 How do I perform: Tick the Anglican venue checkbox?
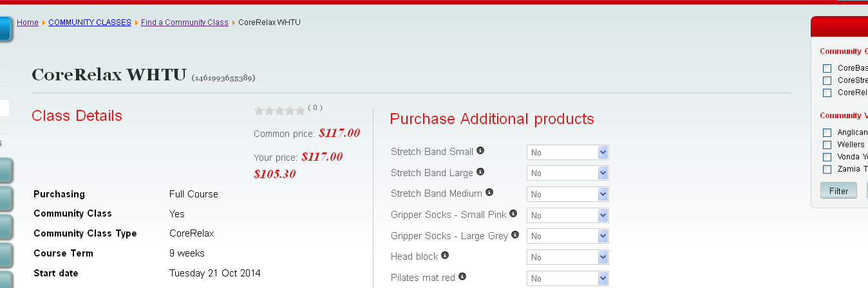tap(827, 132)
